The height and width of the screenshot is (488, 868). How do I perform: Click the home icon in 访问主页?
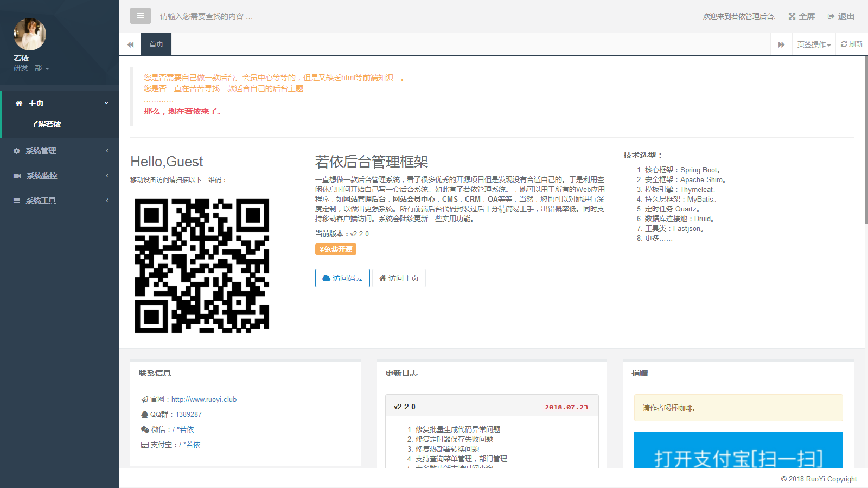point(382,278)
